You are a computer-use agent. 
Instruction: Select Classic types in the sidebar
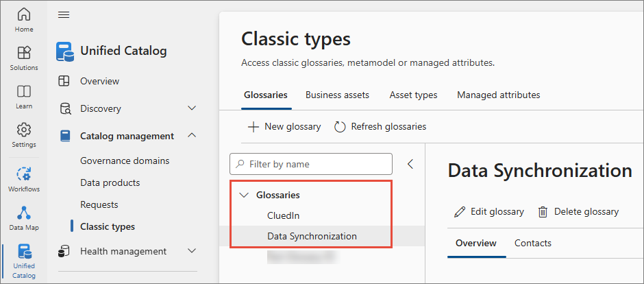tap(108, 226)
